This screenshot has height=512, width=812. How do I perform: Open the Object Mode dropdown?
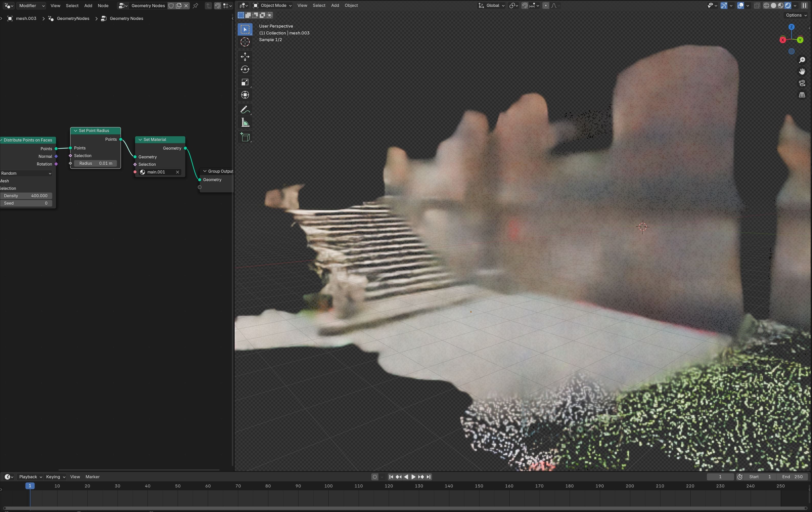coord(272,5)
